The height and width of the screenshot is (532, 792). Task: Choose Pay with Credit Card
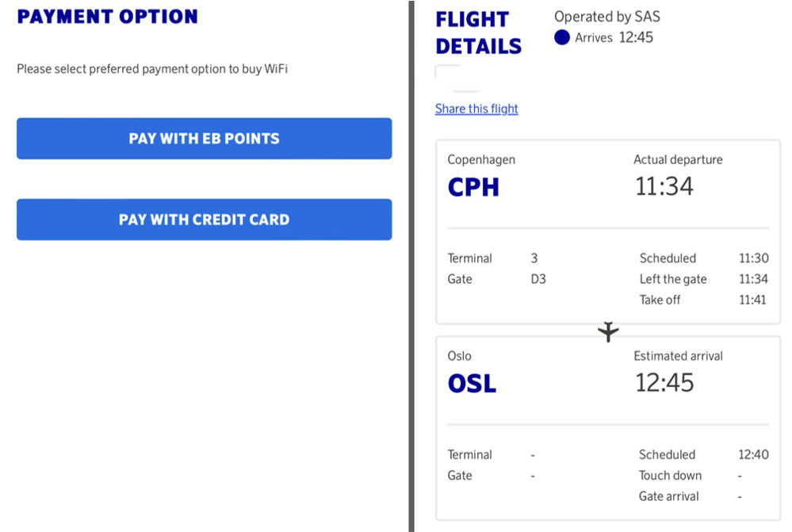(204, 220)
